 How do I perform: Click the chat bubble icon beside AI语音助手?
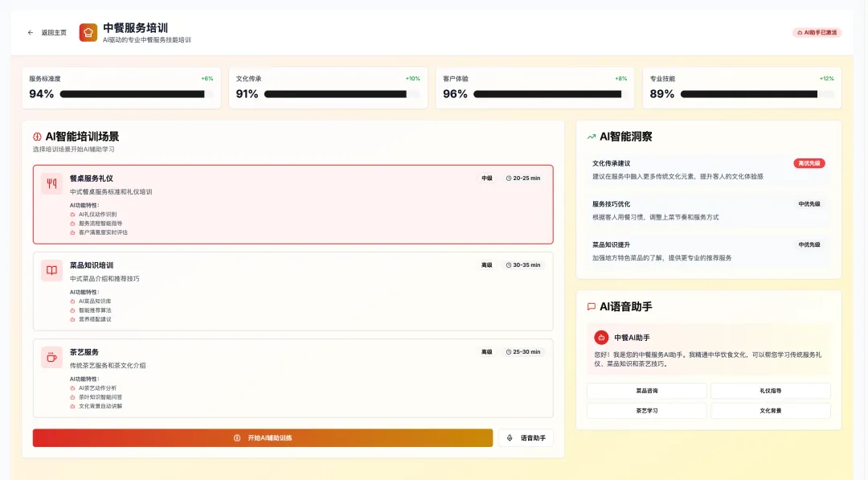point(592,306)
